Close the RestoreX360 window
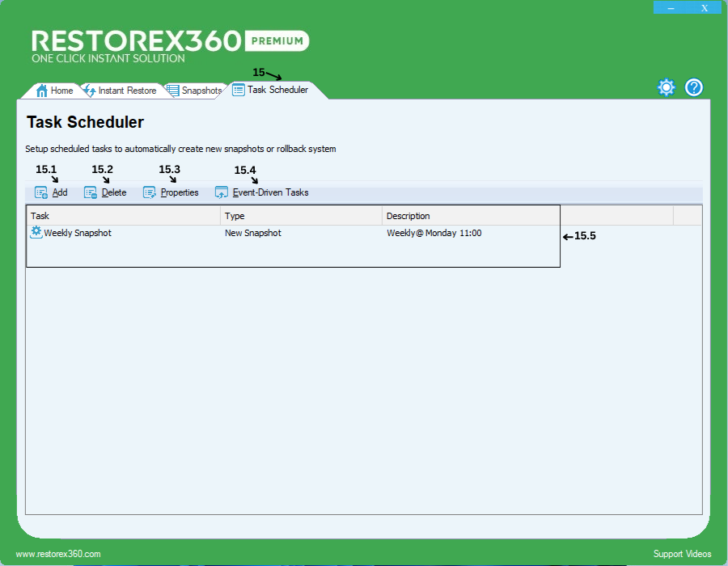Screen dimensions: 728x566 [x=705, y=8]
